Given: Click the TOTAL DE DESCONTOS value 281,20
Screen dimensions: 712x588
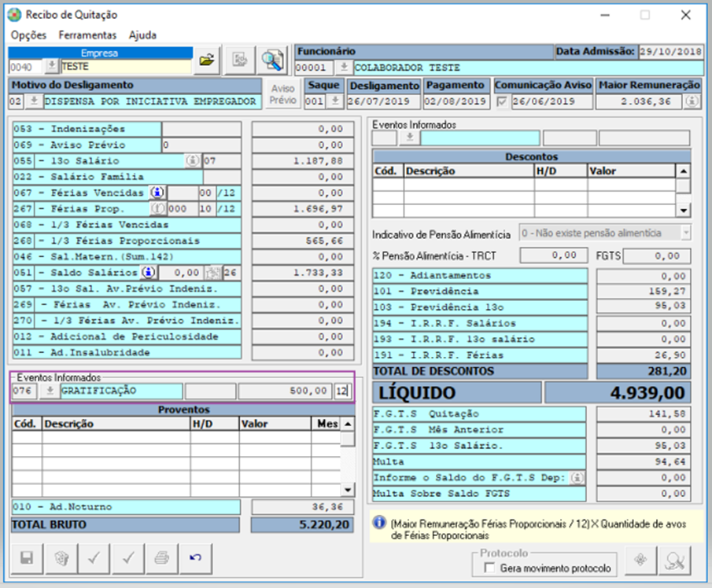Looking at the screenshot, I should [x=643, y=371].
